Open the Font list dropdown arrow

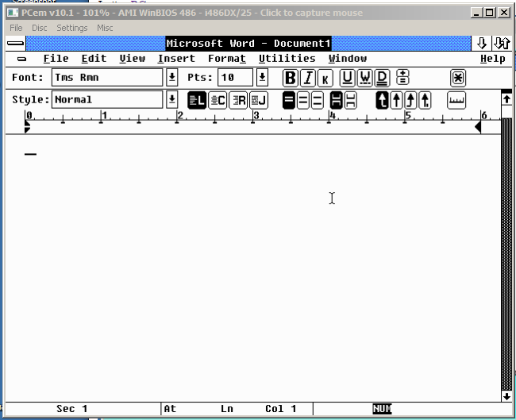tap(171, 78)
